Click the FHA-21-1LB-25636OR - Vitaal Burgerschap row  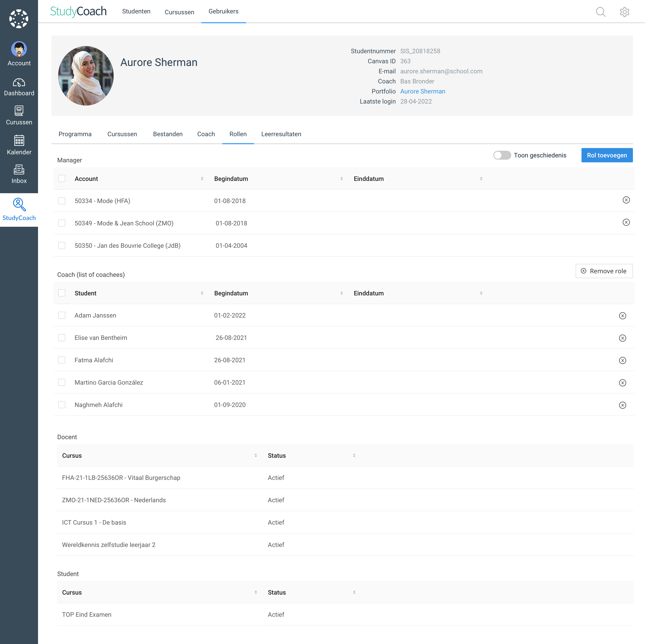point(345,478)
